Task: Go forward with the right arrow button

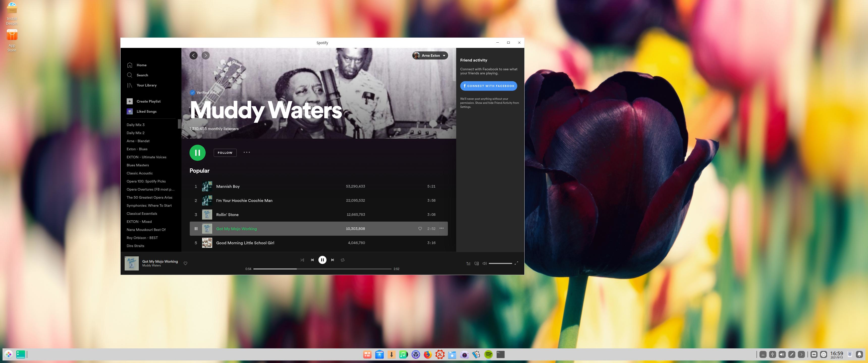Action: [x=206, y=55]
